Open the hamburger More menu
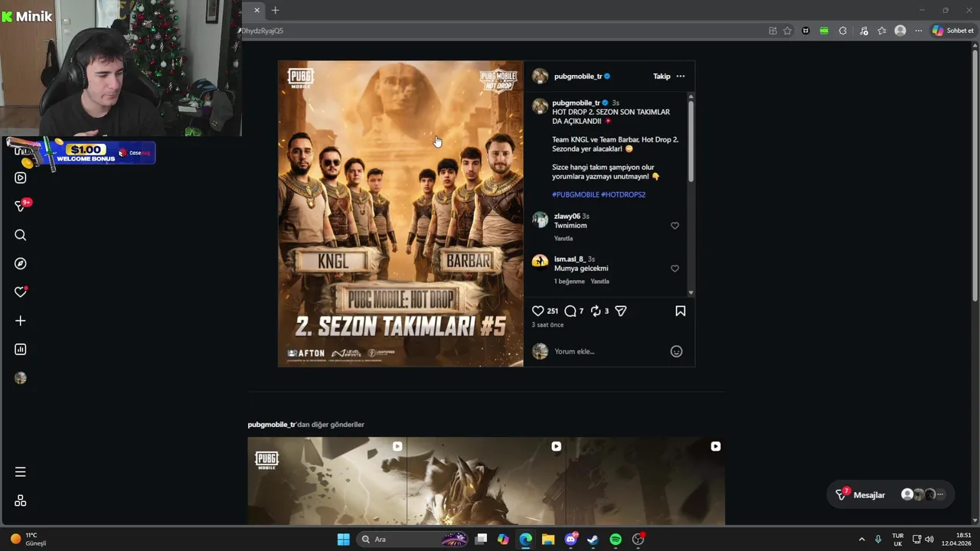 click(x=21, y=472)
